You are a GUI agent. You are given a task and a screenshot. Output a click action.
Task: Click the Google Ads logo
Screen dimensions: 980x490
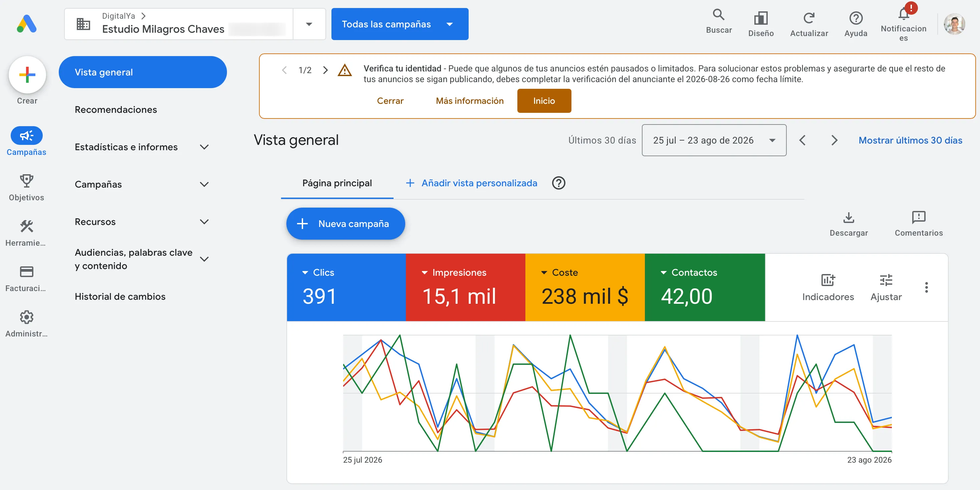[x=27, y=24]
